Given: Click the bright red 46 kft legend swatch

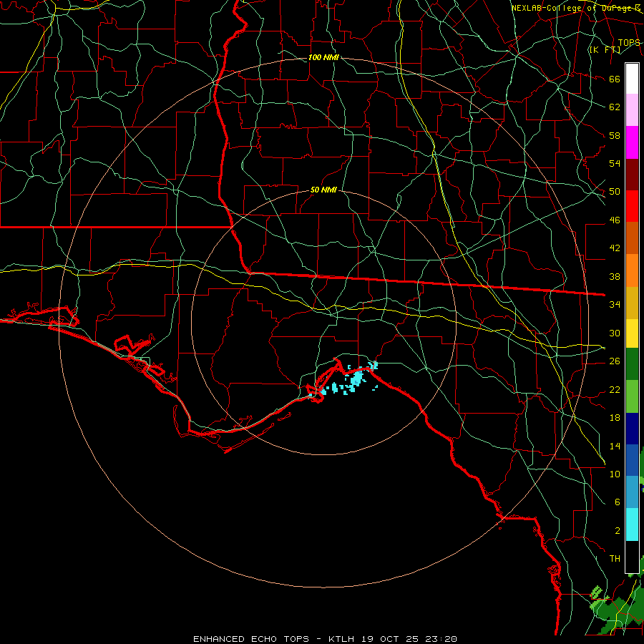Looking at the screenshot, I should tap(632, 207).
